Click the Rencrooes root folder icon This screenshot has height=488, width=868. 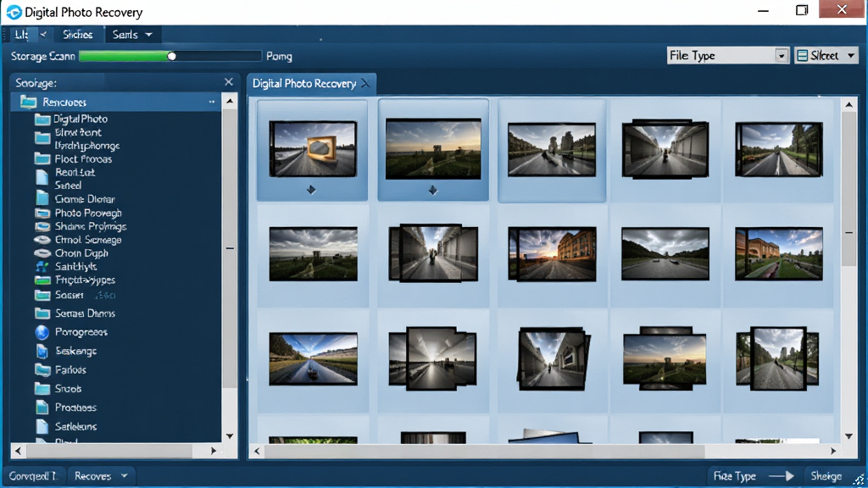click(x=28, y=102)
